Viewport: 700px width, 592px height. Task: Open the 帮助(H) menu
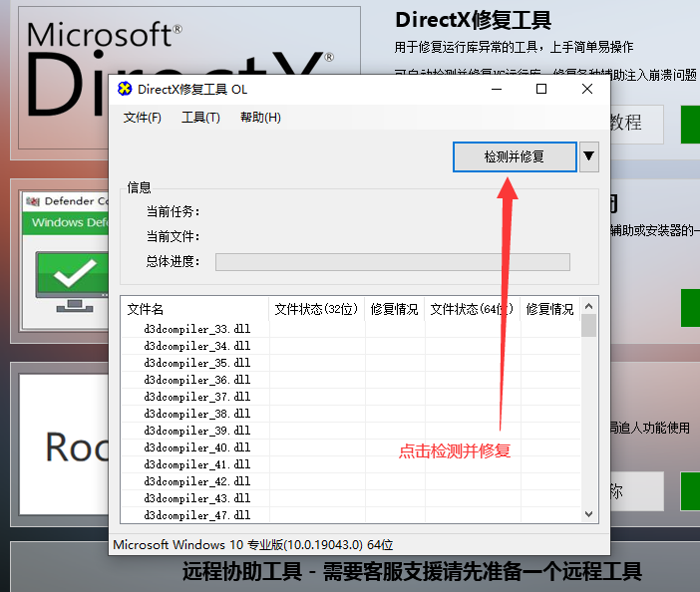[260, 118]
